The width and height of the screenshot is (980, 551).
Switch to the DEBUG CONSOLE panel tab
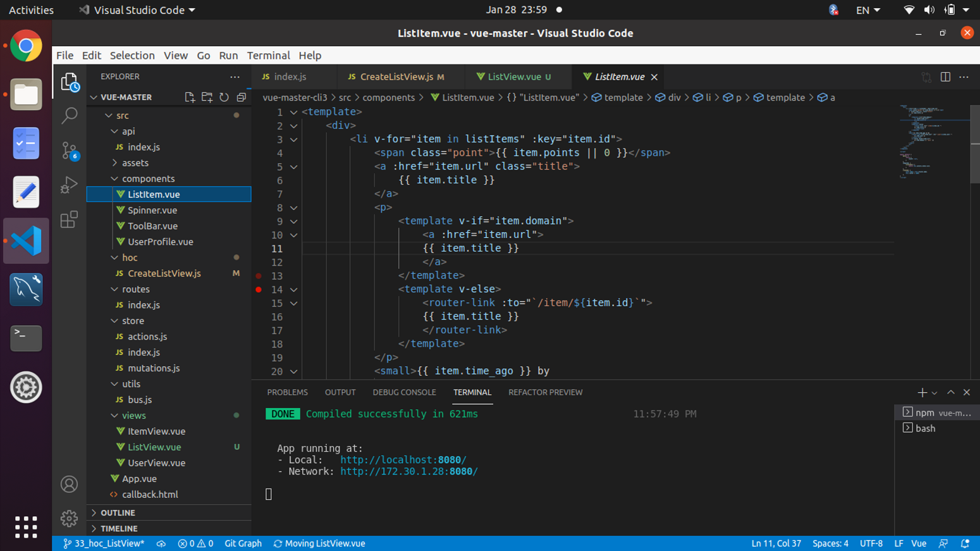click(x=404, y=392)
